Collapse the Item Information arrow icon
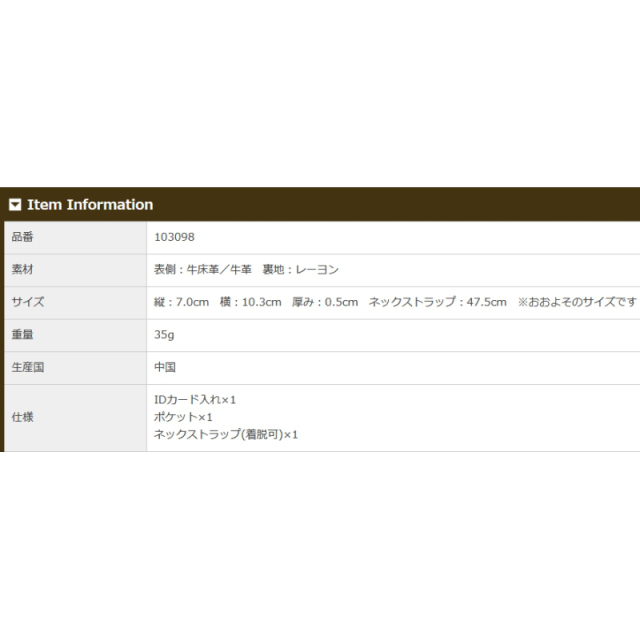 coord(15,204)
